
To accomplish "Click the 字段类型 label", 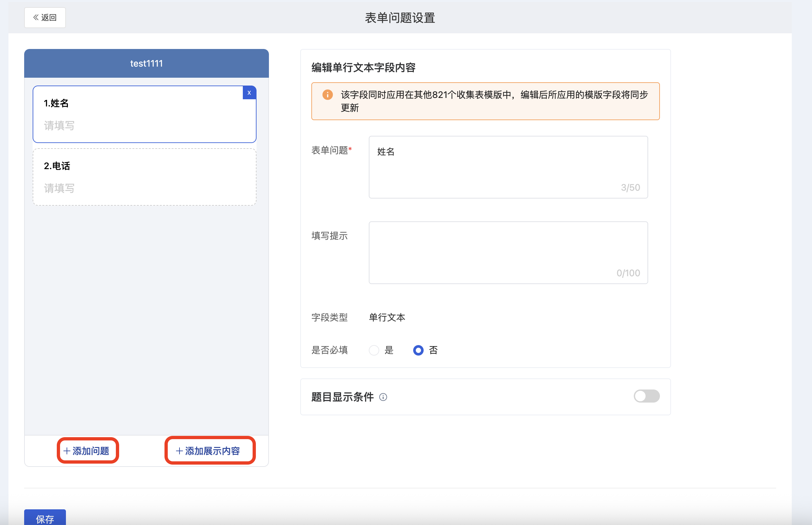I will point(329,317).
